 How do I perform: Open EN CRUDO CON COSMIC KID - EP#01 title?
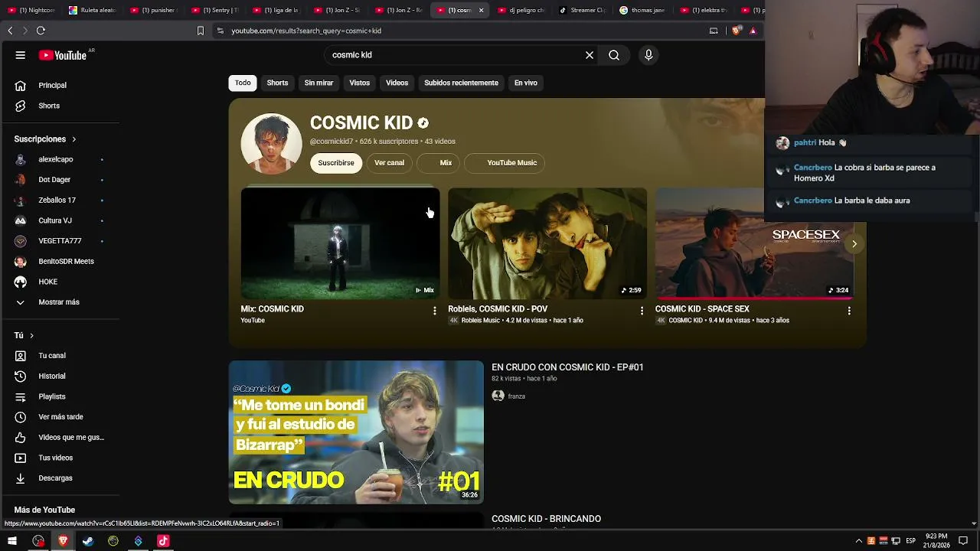[567, 367]
